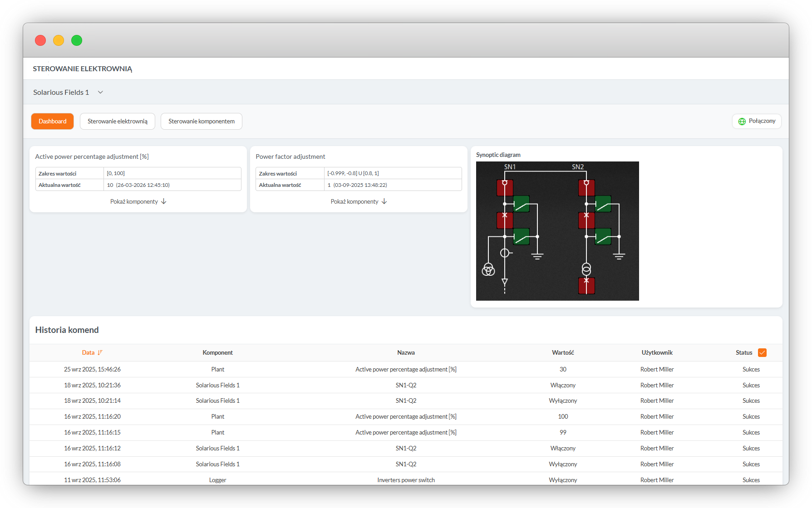The image size is (812, 508).
Task: Toggle the orange Status column checkbox
Action: pos(762,353)
